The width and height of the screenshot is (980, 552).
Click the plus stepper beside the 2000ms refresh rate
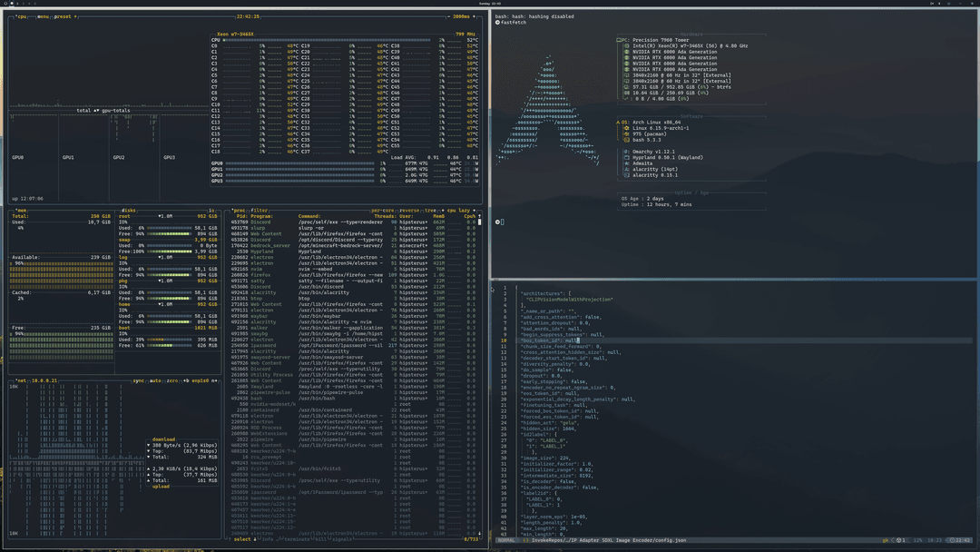(x=475, y=16)
